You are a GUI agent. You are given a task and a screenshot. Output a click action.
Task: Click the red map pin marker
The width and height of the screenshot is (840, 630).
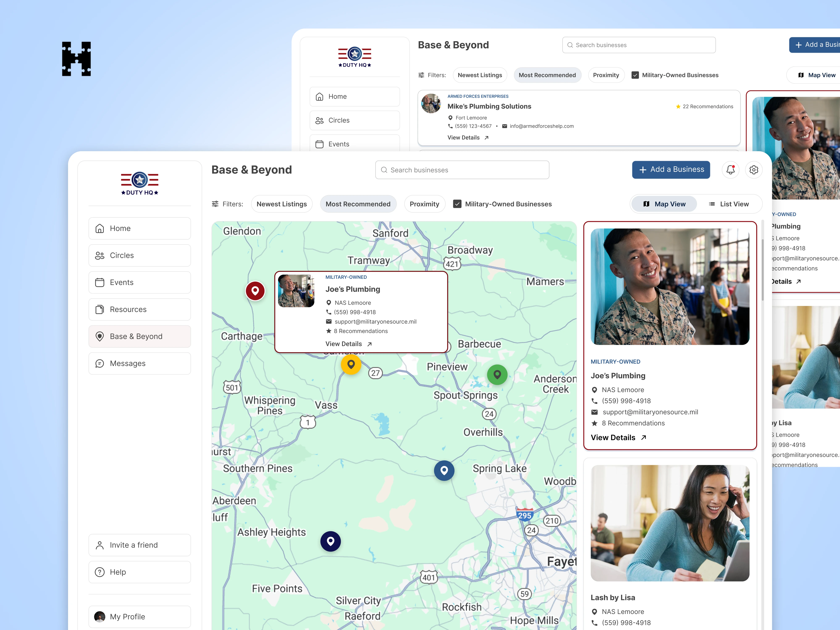255,291
